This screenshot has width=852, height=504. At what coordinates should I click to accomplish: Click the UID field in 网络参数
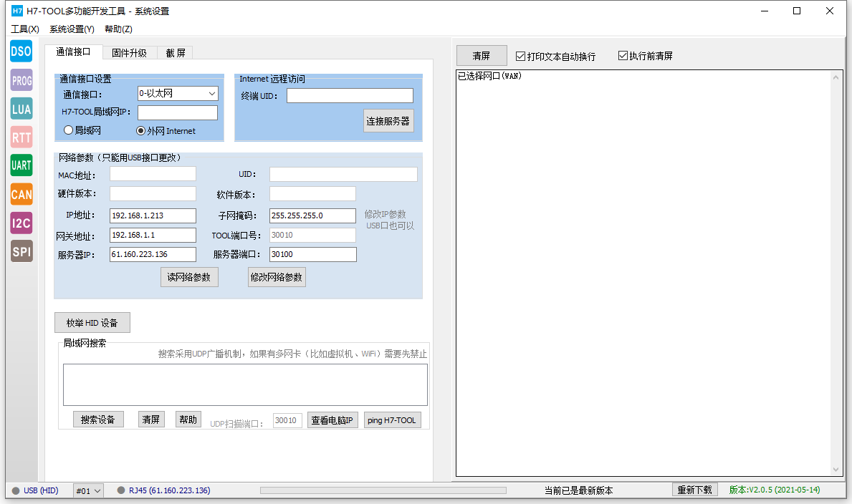click(x=343, y=174)
